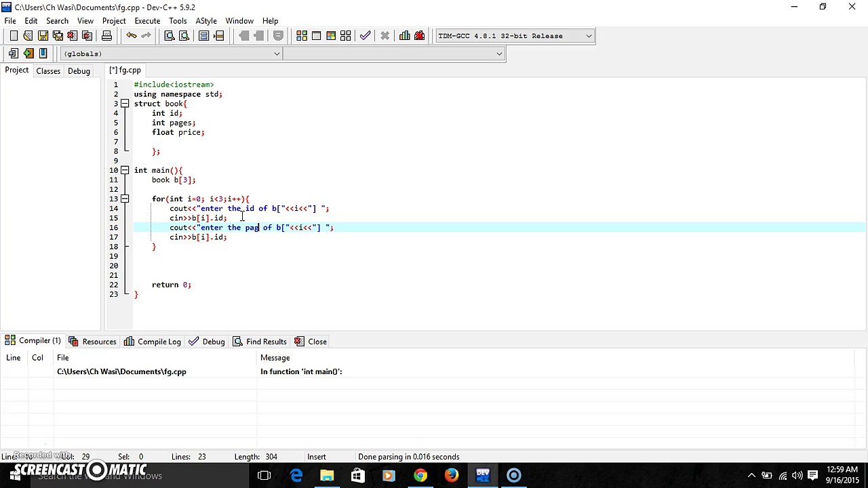Open the Resources bottom tab
Viewport: 868px width, 488px height.
tap(92, 342)
